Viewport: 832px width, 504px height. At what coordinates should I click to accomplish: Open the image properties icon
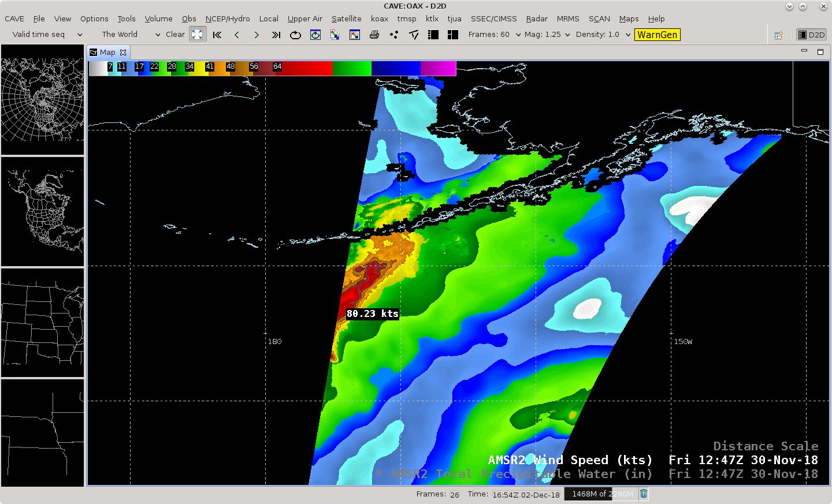(x=355, y=35)
